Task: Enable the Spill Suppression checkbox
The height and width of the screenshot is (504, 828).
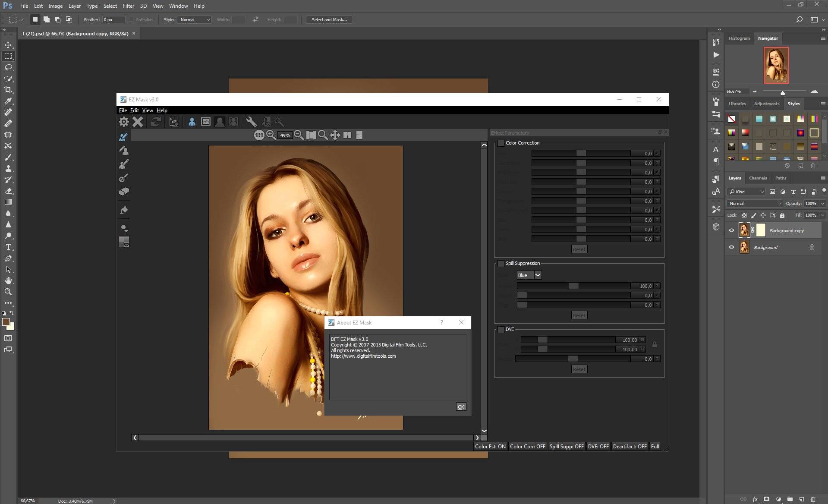Action: (501, 263)
